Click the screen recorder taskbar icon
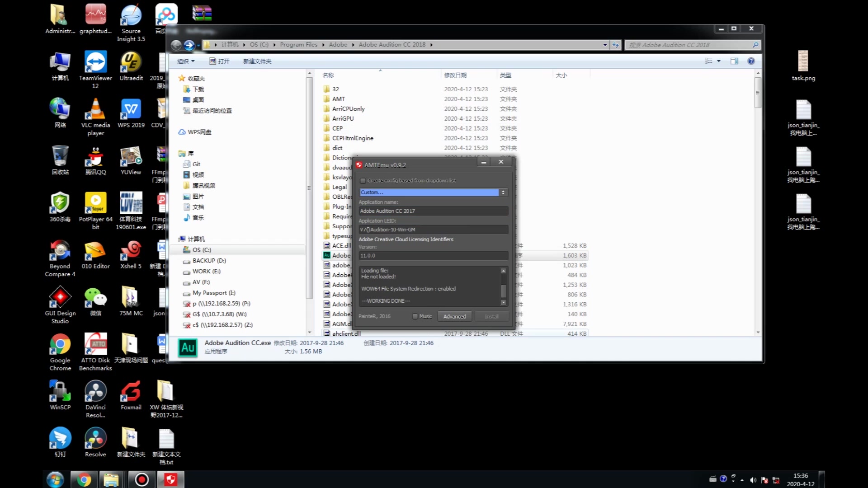This screenshot has width=868, height=488. [142, 479]
